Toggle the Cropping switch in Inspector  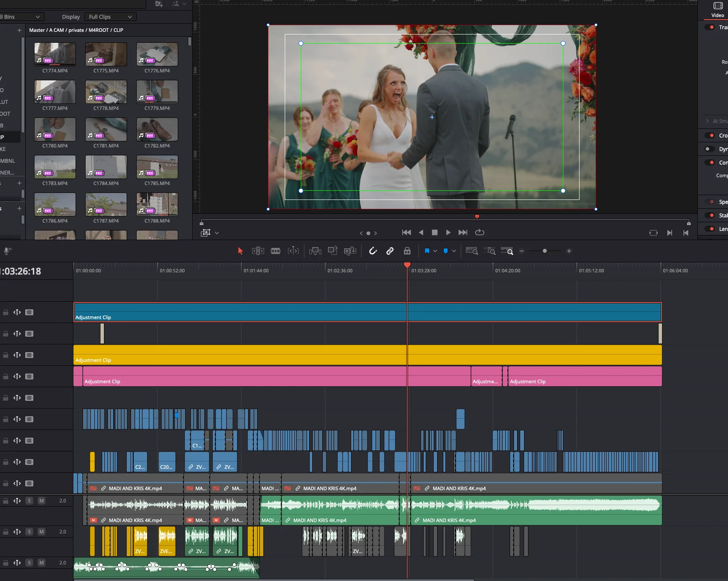[710, 135]
